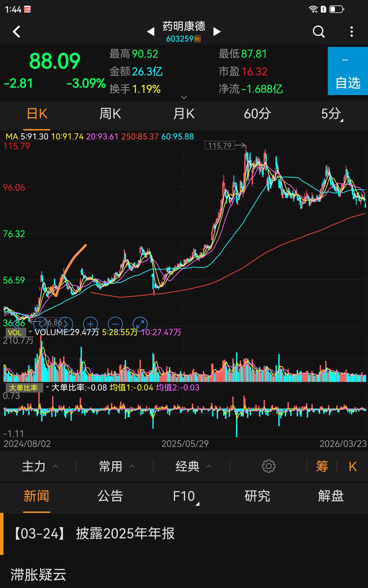Toggle the K chart mode button
The image size is (368, 588).
click(353, 467)
